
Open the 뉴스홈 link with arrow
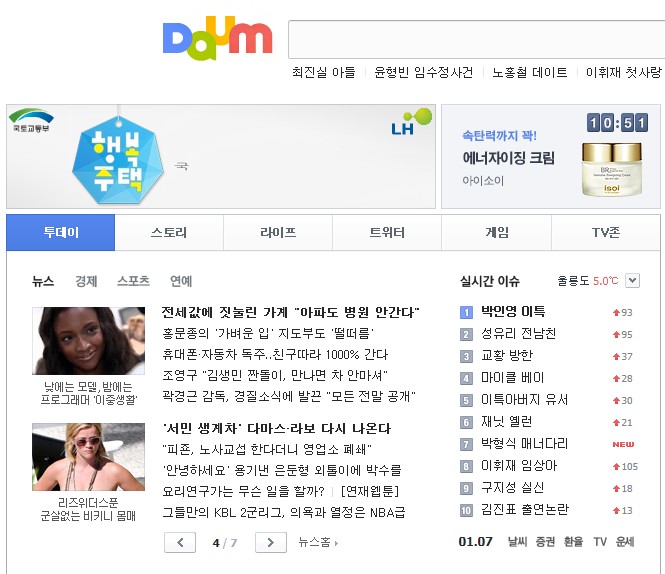coord(318,542)
